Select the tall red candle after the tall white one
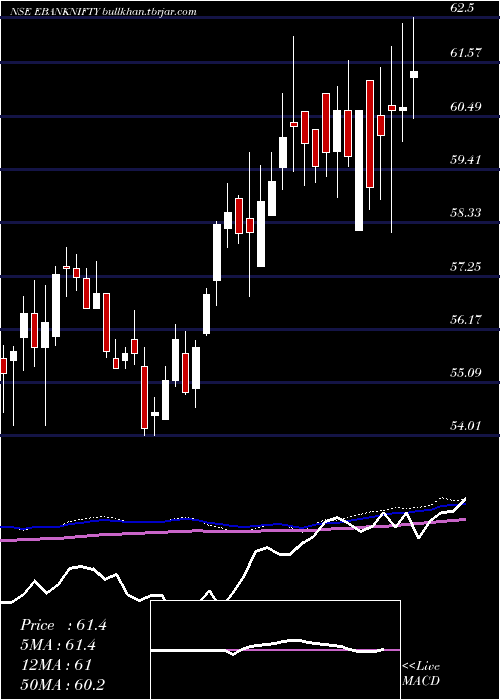Screen dimensions: 500x700 pyautogui.click(x=370, y=134)
